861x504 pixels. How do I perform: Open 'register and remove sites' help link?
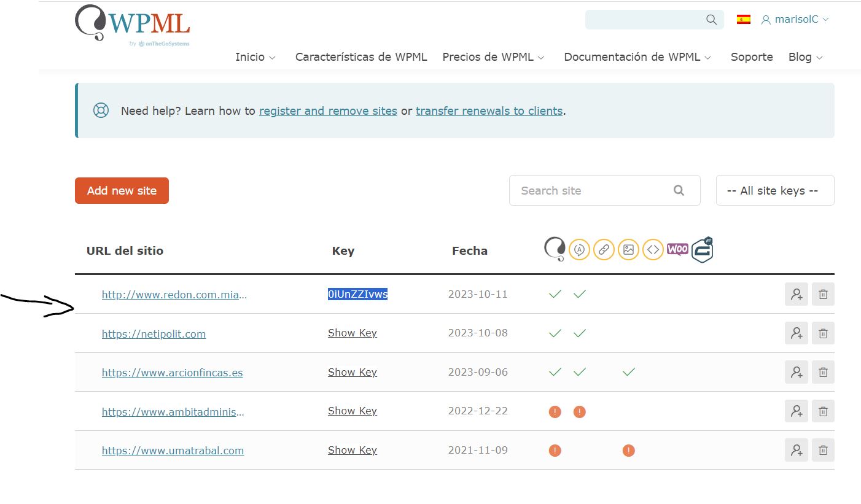pyautogui.click(x=328, y=111)
